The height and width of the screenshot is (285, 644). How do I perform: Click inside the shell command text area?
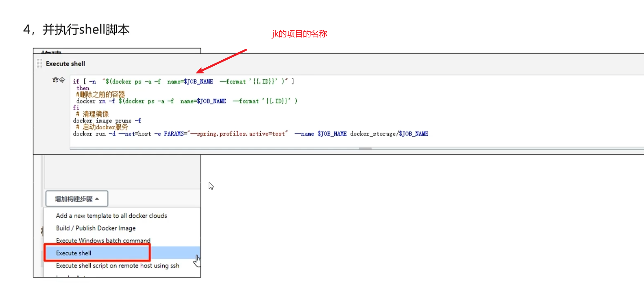coord(357,111)
